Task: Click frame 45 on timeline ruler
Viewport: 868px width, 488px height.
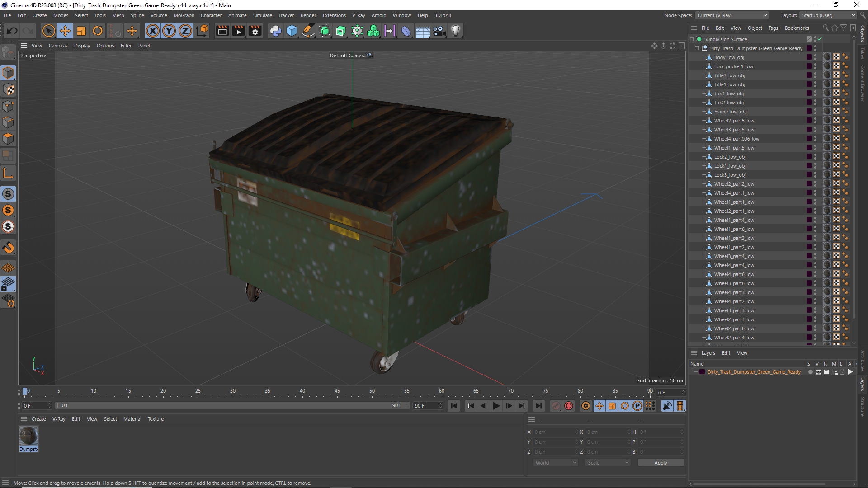Action: (x=337, y=391)
